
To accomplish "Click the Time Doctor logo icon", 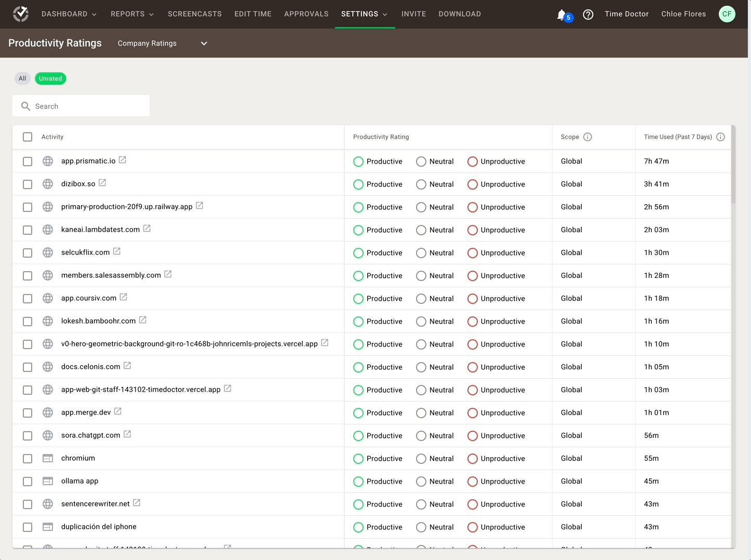I will tap(21, 14).
